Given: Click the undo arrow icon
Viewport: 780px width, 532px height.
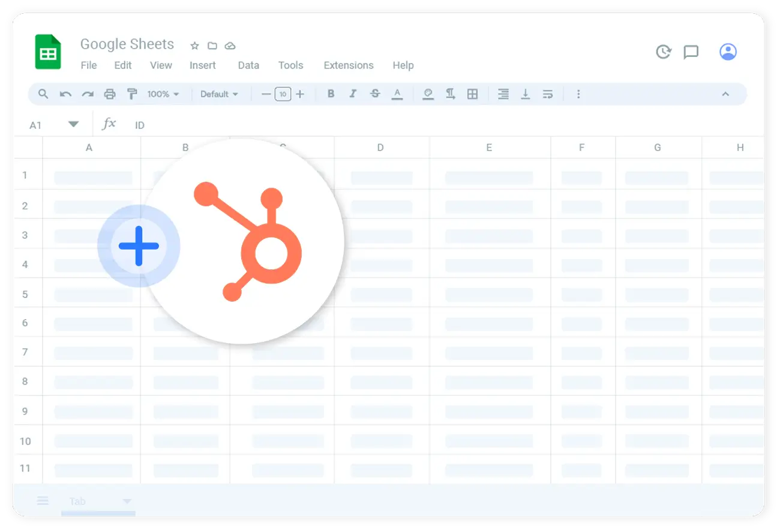Looking at the screenshot, I should (66, 94).
